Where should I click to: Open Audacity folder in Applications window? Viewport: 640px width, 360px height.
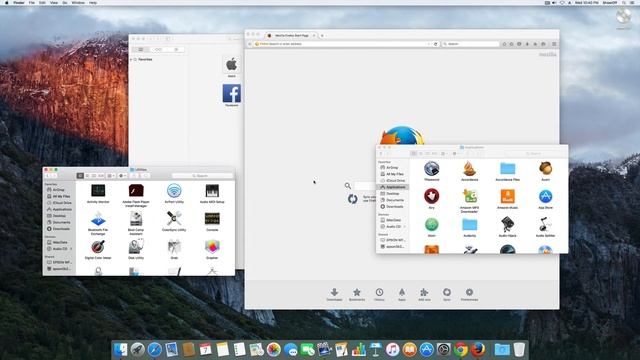point(469,224)
